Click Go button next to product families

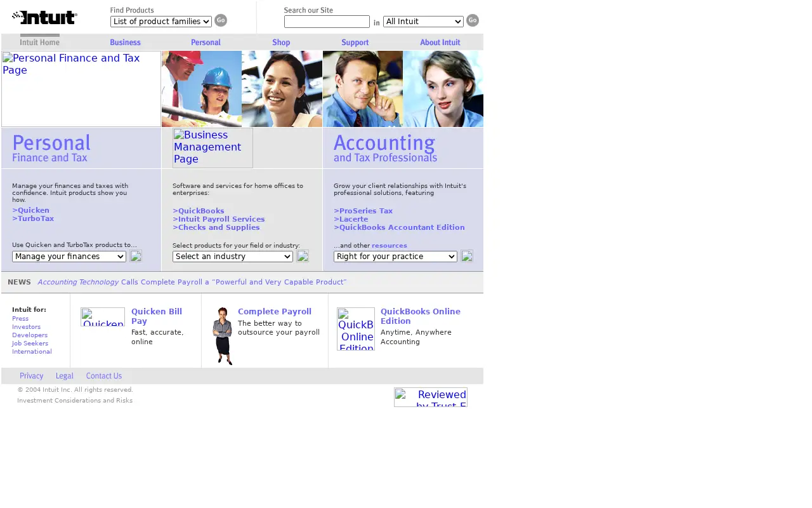coord(221,20)
